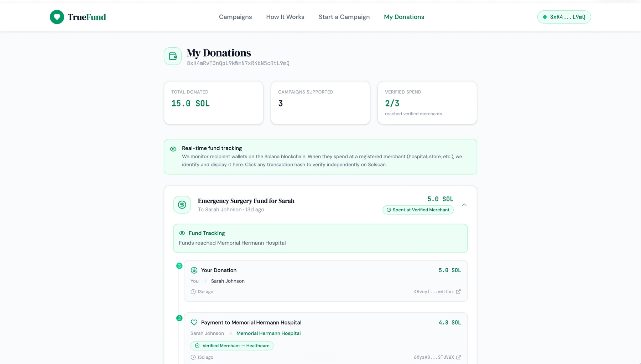Image resolution: width=641 pixels, height=364 pixels.
Task: Click the 'Payment to Memorial Hermann Hospital' title
Action: click(x=251, y=323)
